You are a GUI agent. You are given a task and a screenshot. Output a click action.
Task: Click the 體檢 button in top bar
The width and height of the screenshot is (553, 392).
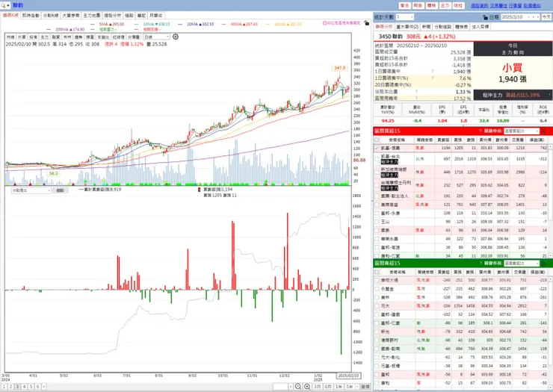pos(432,6)
